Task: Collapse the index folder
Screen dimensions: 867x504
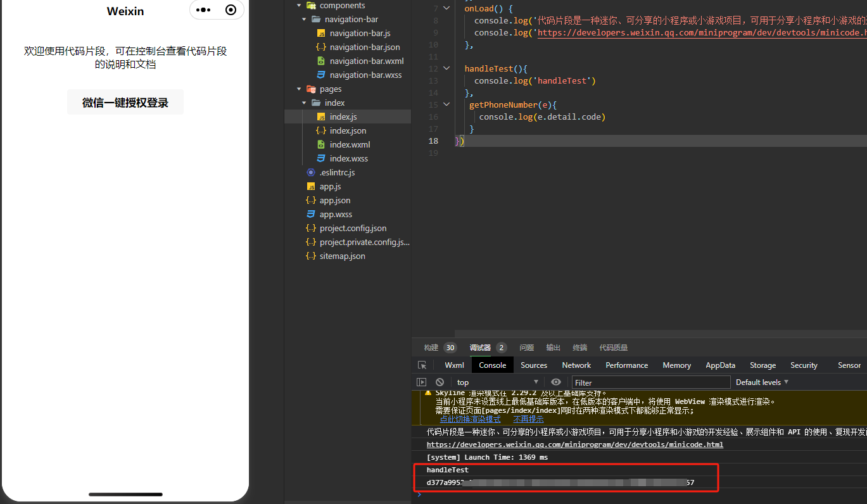Action: [x=304, y=103]
